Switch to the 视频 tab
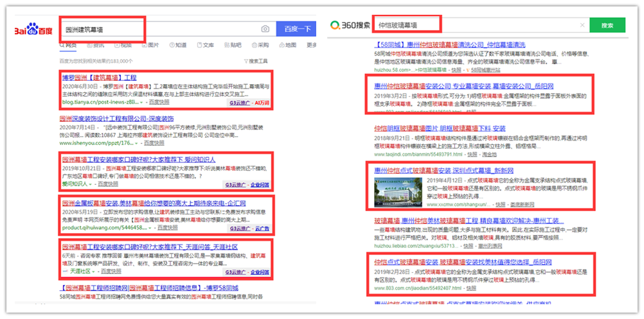 point(123,45)
